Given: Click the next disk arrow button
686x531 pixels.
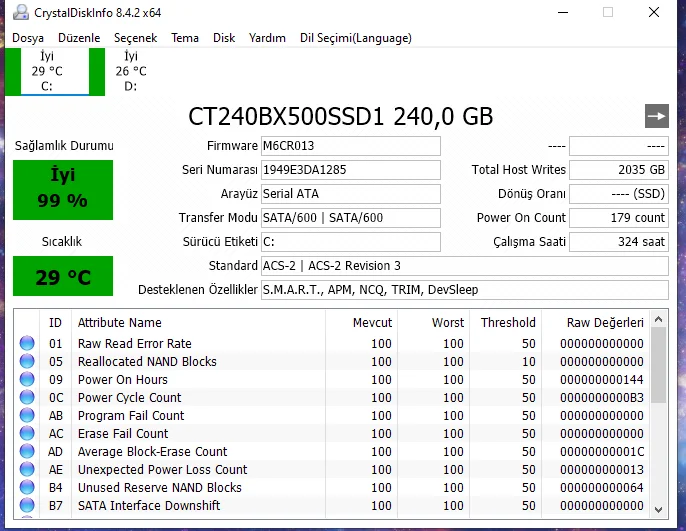Looking at the screenshot, I should point(657,116).
